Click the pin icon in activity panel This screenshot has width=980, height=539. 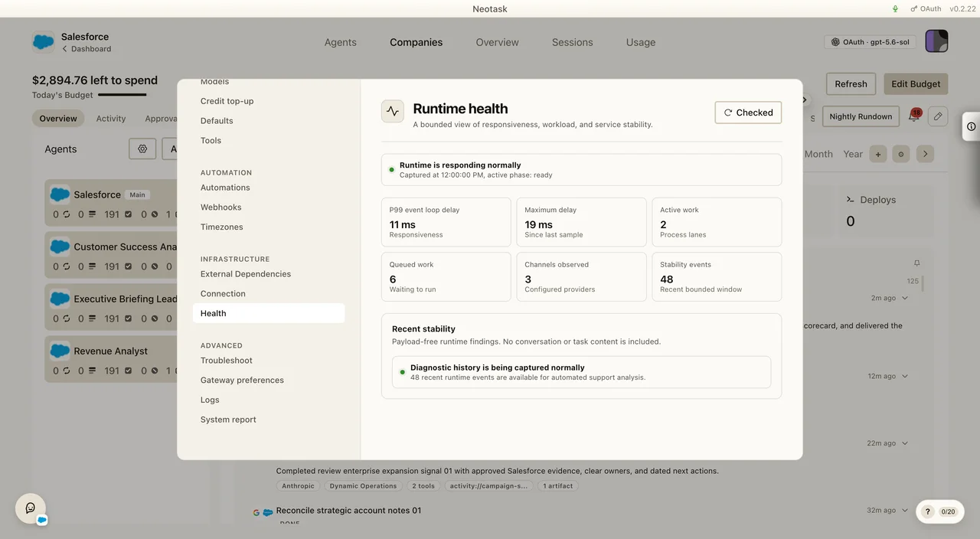(x=917, y=263)
